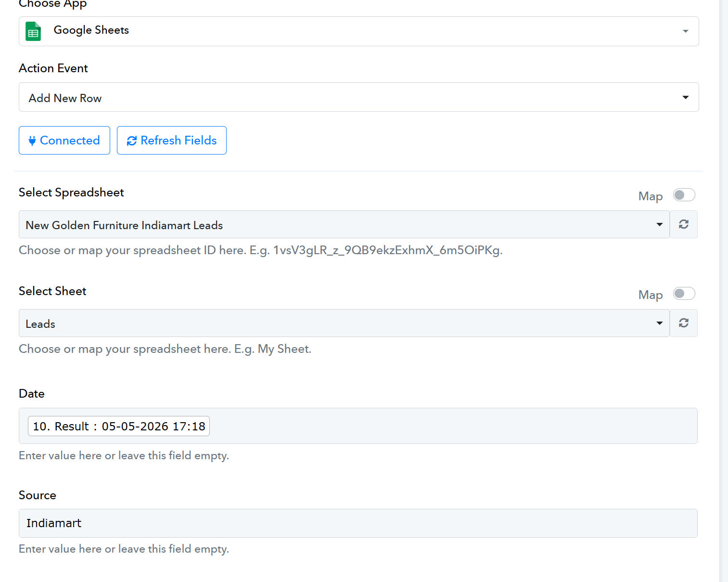Click the spreadsheet ID hint text
Screen dimensions: 728x582
click(x=261, y=250)
